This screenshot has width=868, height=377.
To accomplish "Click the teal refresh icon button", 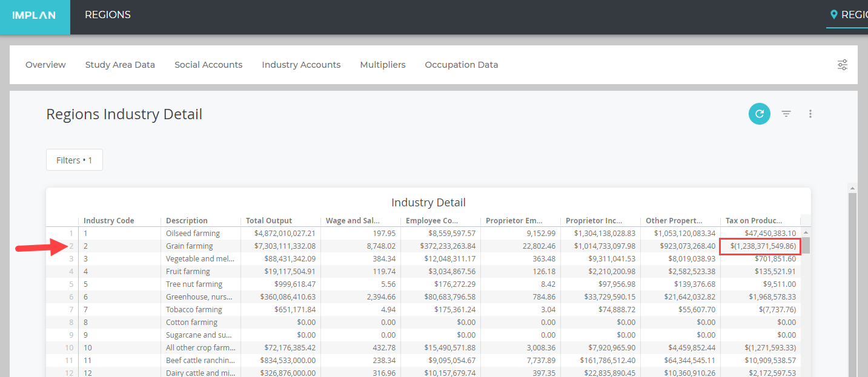I will (759, 114).
